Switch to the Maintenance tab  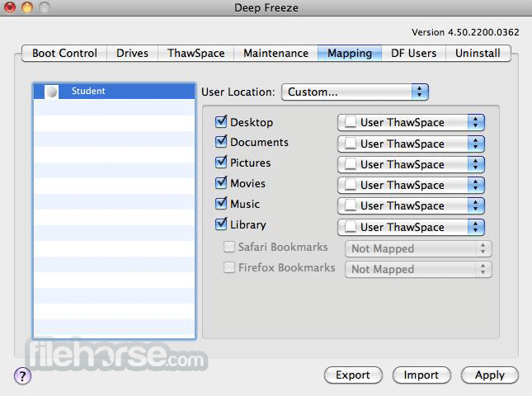click(x=275, y=54)
